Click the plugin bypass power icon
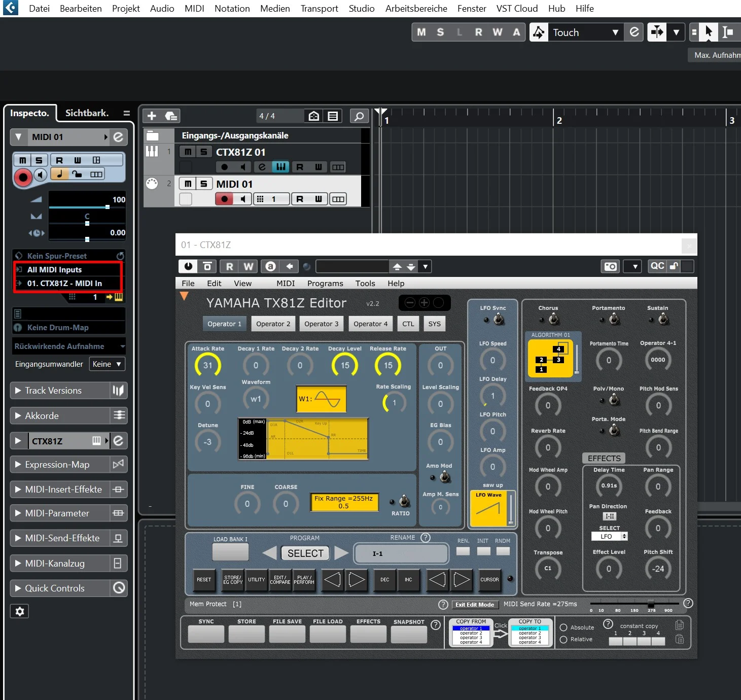 click(x=188, y=266)
